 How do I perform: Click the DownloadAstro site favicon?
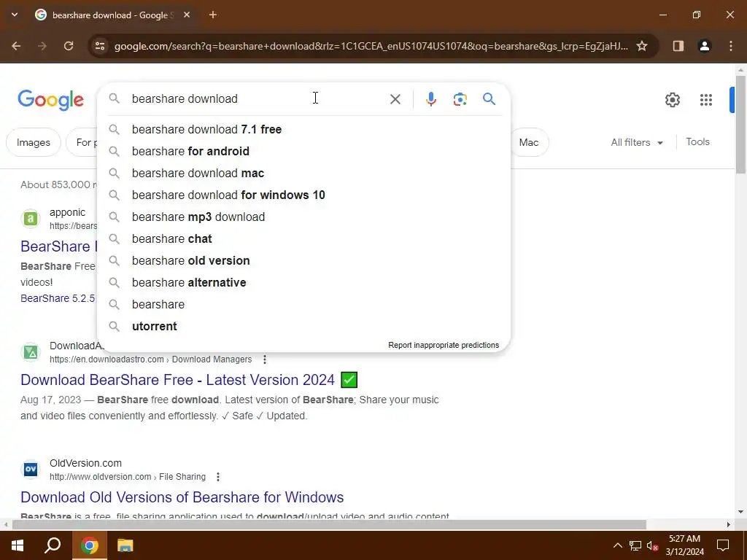coord(31,352)
